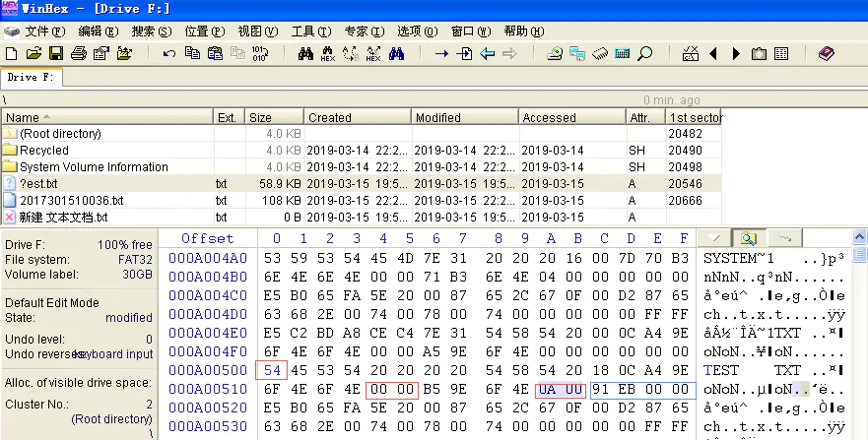Viewport: 868px width, 440px height.
Task: Click the Undo arrow icon
Action: tap(169, 53)
